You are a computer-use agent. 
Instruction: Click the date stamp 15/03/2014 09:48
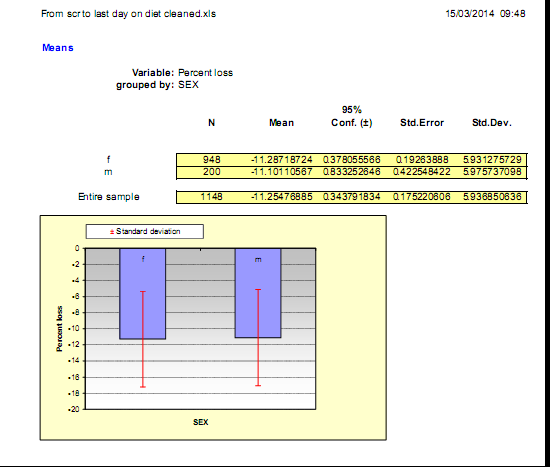pyautogui.click(x=485, y=14)
